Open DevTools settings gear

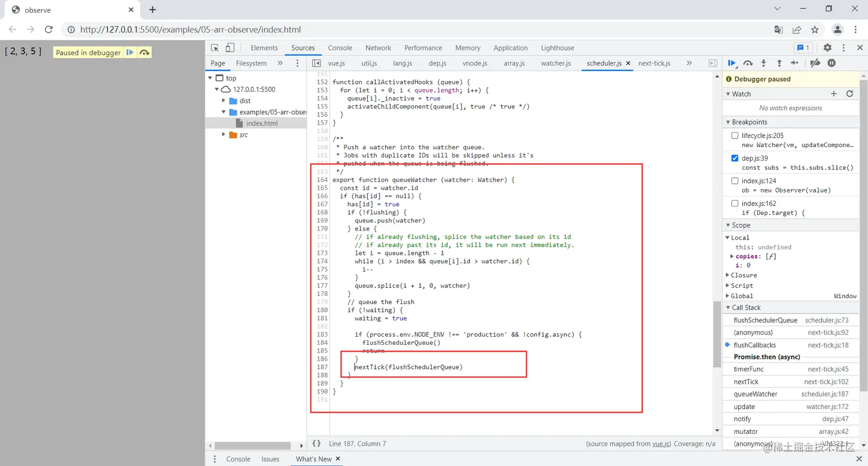coord(827,48)
